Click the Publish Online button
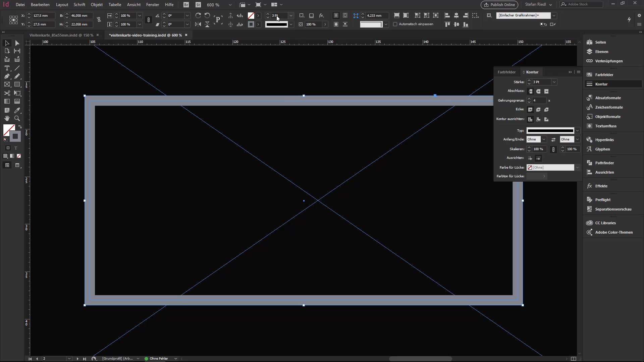 (499, 5)
